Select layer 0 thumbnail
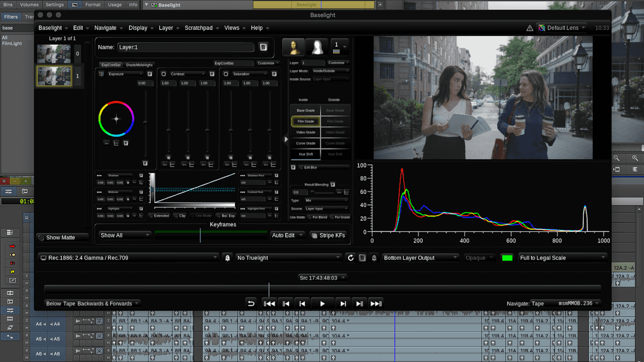Image resolution: width=644 pixels, height=362 pixels. (54, 54)
